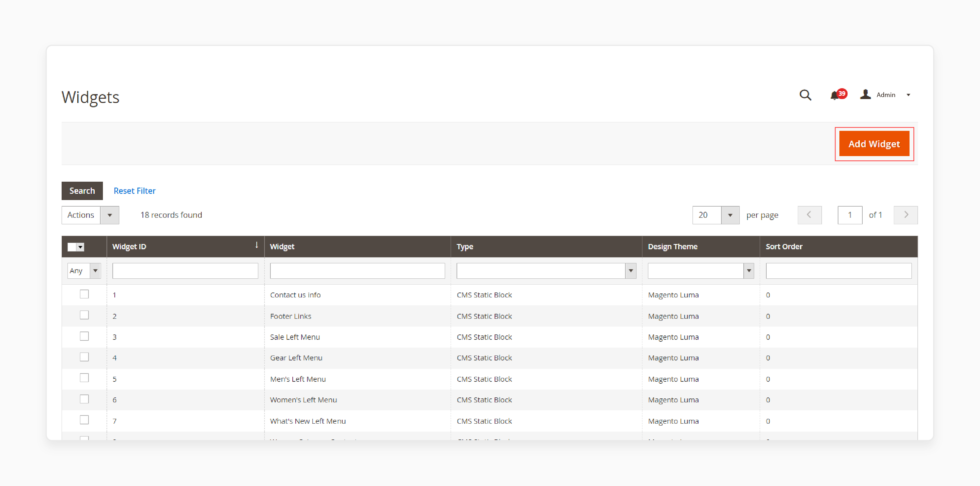Image resolution: width=980 pixels, height=486 pixels.
Task: Open the mass-select dropdown arrow in header
Action: pos(80,247)
